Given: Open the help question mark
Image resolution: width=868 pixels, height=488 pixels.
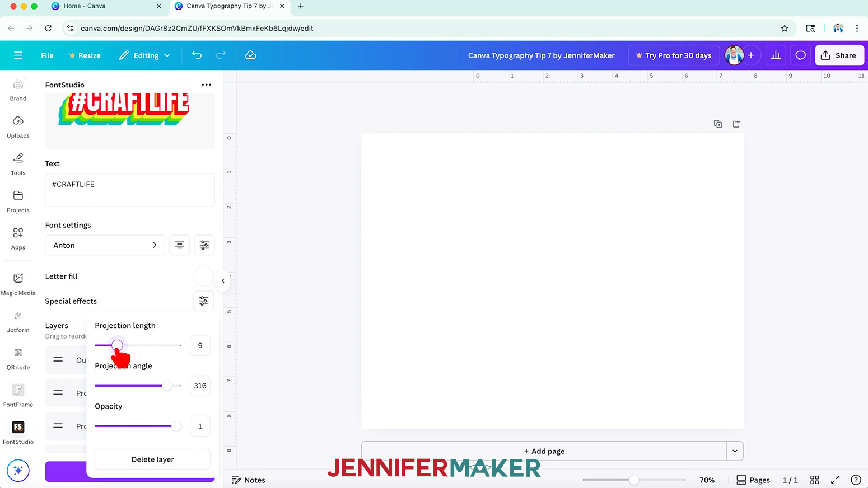Looking at the screenshot, I should point(856,480).
